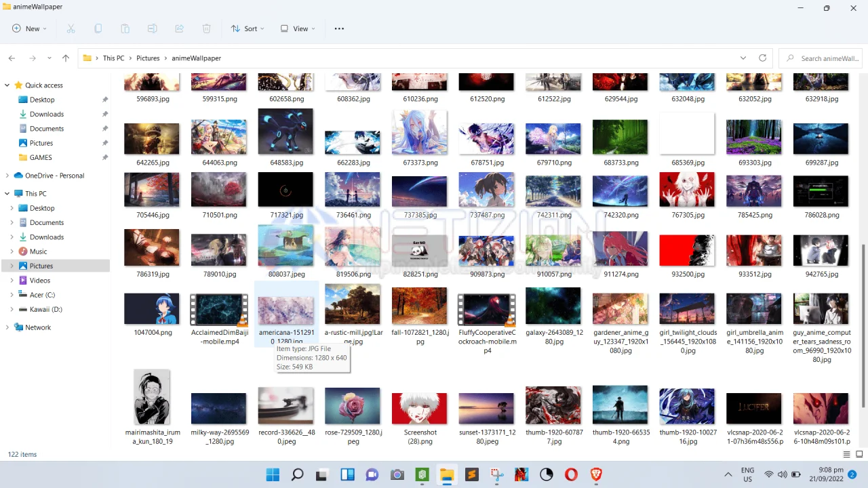Open the New dropdown menu

coord(29,28)
